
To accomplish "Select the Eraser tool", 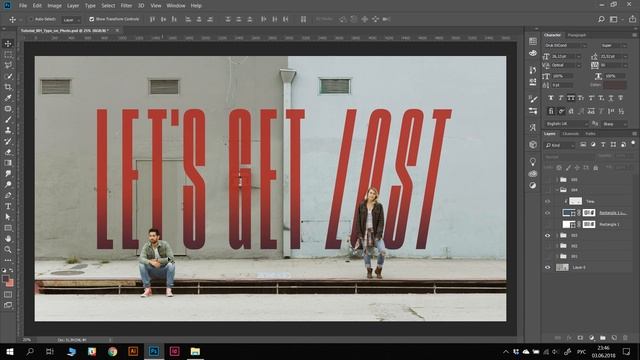I will [8, 152].
